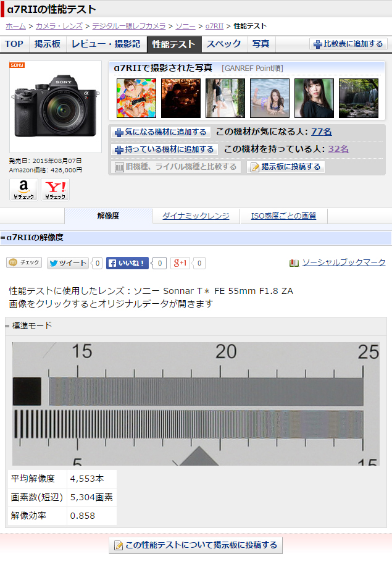
Task: Open the 32名 owners link
Action: [x=338, y=149]
